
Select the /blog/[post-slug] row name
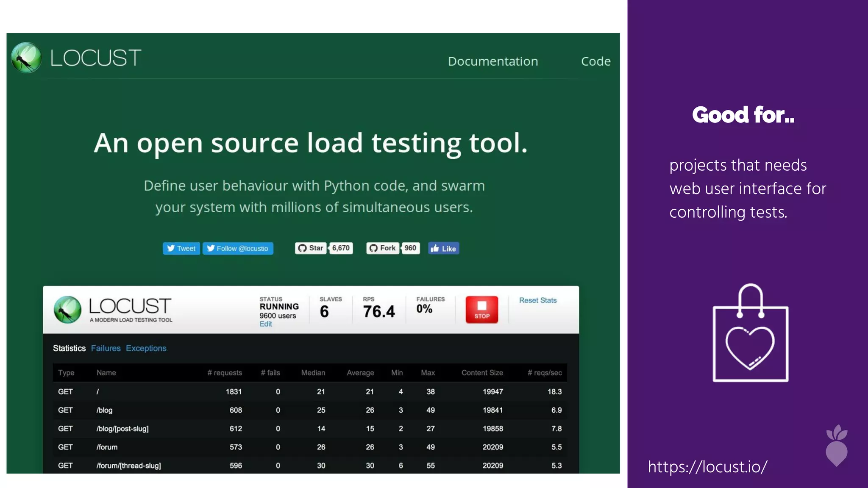click(122, 429)
